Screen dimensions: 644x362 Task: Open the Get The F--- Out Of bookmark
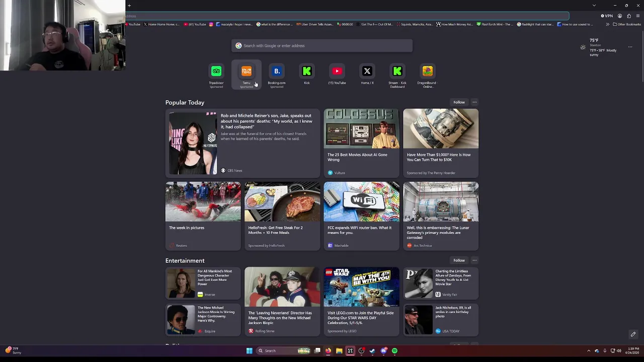tap(375, 24)
